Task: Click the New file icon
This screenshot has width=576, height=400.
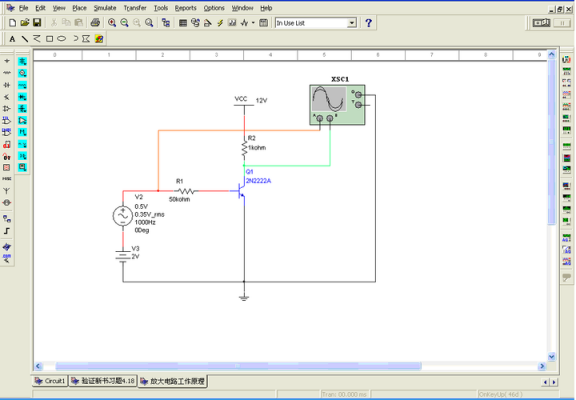Action: pos(12,23)
